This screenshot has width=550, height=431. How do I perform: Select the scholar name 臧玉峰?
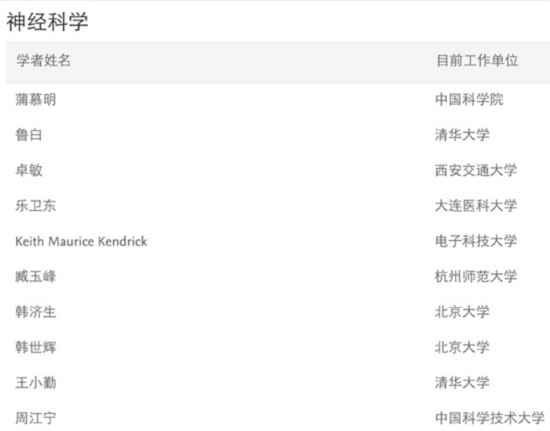[x=36, y=277]
